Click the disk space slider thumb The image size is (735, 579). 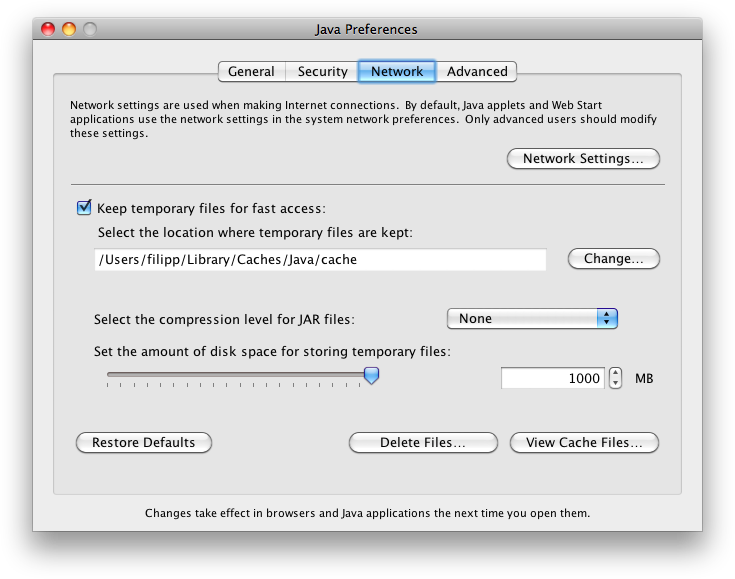point(372,375)
